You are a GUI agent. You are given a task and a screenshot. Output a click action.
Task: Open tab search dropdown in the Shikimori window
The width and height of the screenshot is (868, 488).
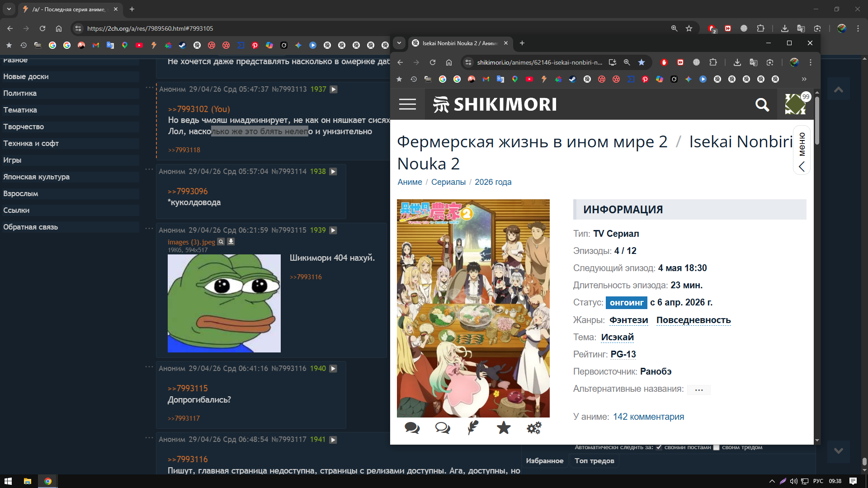click(399, 43)
